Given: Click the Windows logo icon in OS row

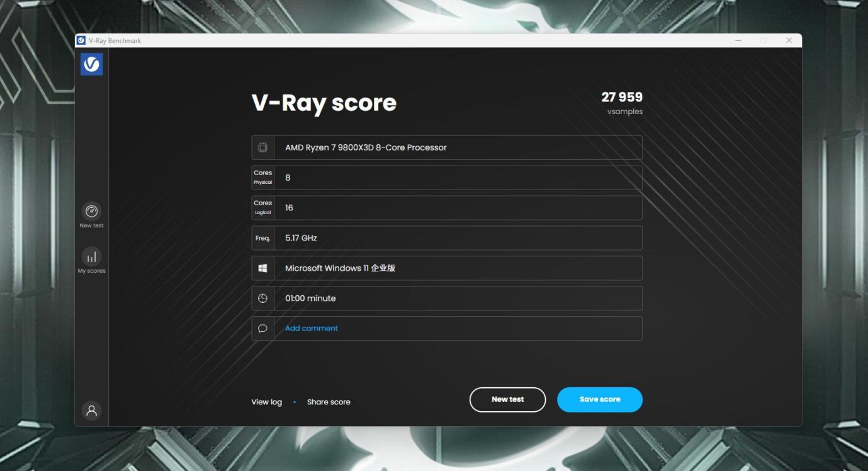Looking at the screenshot, I should point(262,268).
